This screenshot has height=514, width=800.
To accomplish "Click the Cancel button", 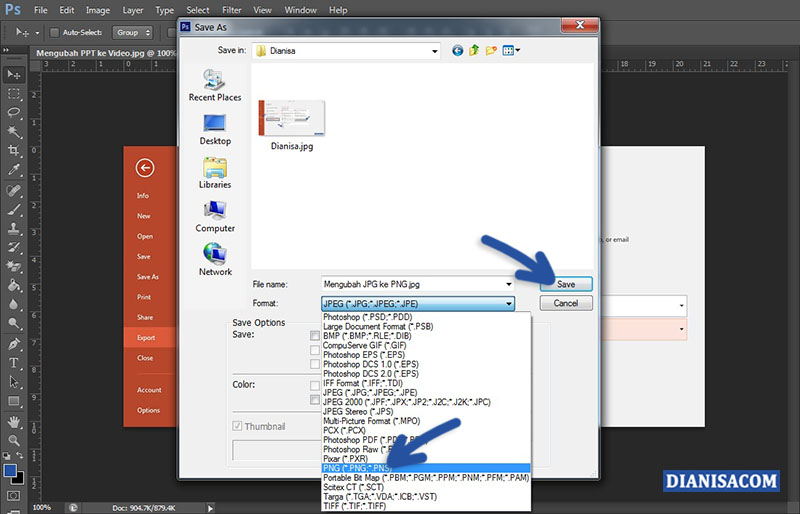I will coord(566,303).
